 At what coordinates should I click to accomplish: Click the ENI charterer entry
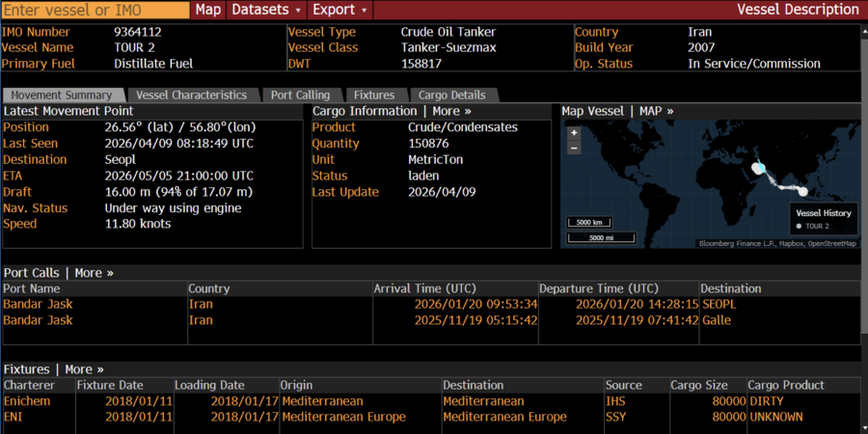(14, 417)
